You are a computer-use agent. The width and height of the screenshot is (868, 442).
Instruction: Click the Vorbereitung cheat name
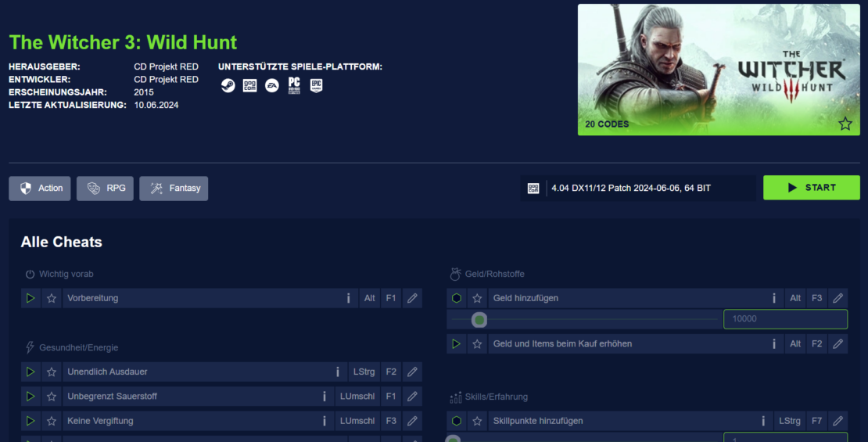point(93,298)
